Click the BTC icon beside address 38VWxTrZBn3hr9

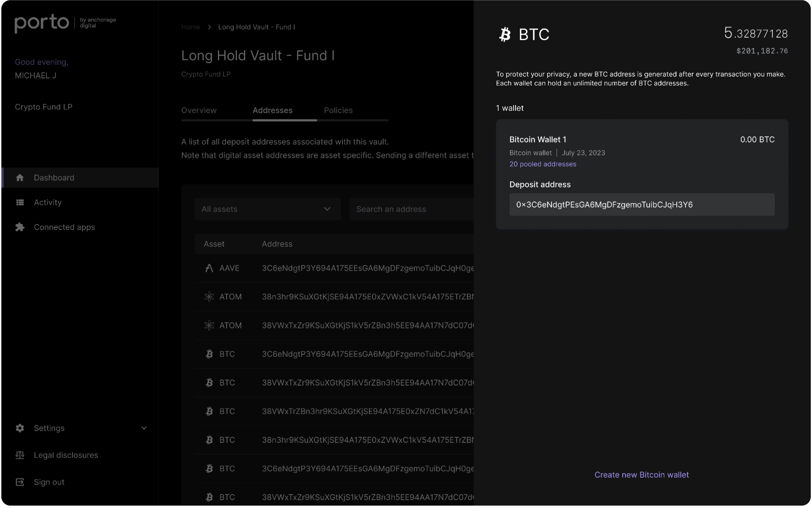[209, 412]
